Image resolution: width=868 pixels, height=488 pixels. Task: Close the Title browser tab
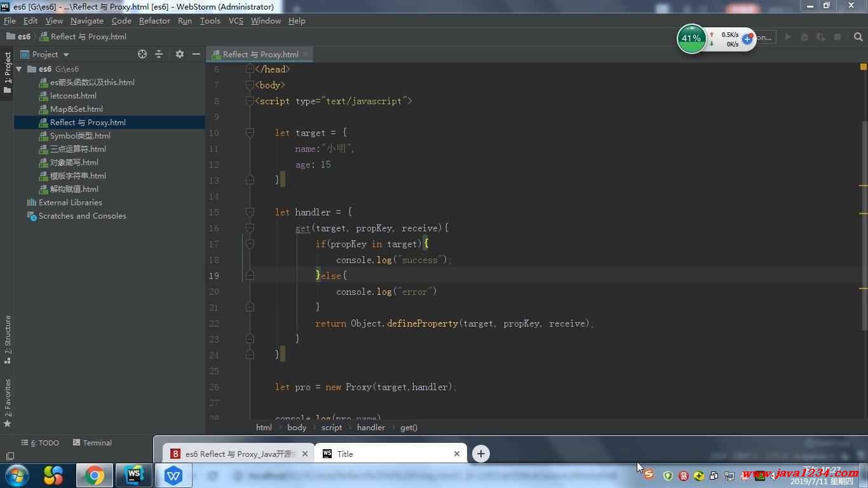point(457,454)
